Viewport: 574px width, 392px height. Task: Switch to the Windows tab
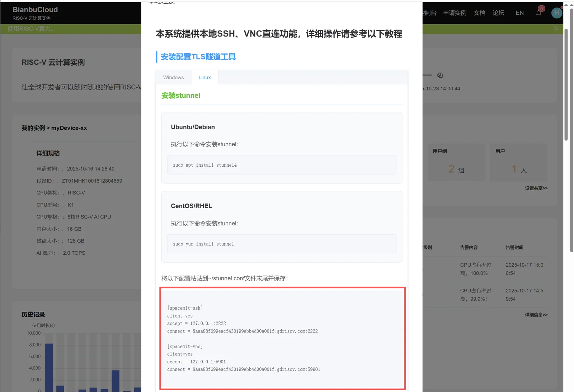pyautogui.click(x=173, y=77)
